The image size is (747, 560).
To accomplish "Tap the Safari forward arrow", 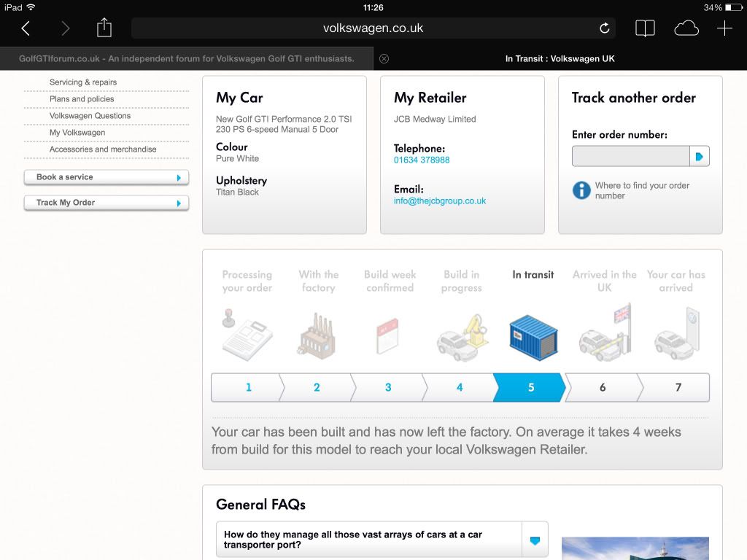I will pos(65,28).
